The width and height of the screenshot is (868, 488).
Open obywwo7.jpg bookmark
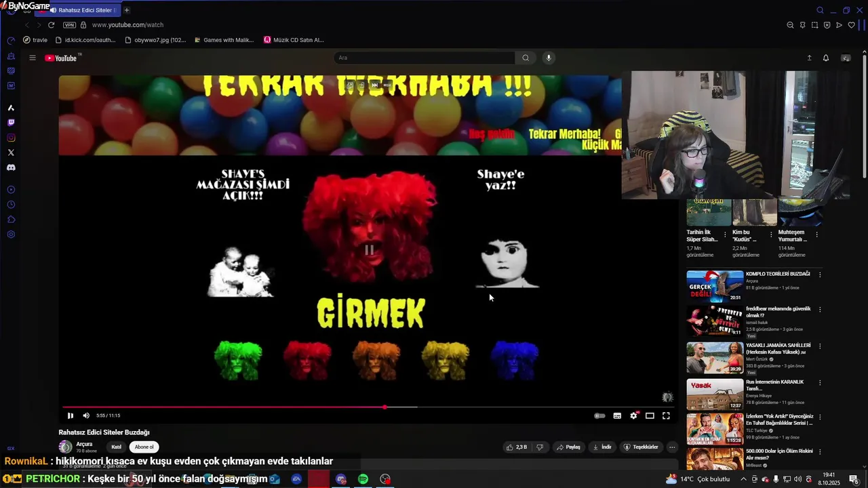tap(155, 40)
